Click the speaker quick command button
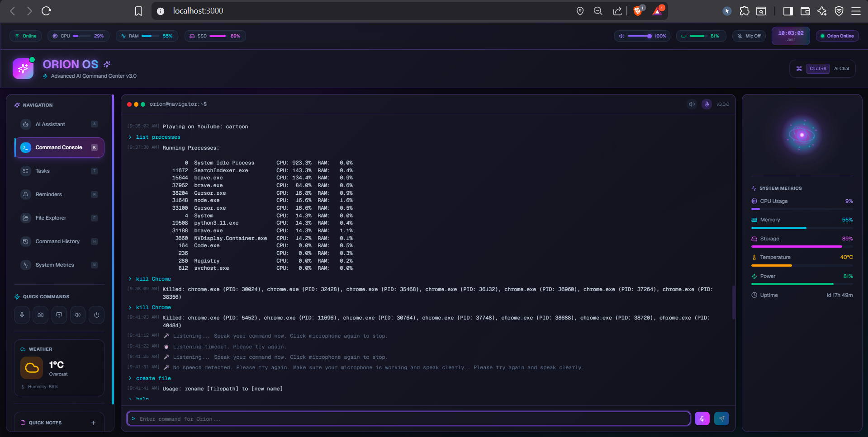Screen dimensions: 868x437 coord(78,315)
